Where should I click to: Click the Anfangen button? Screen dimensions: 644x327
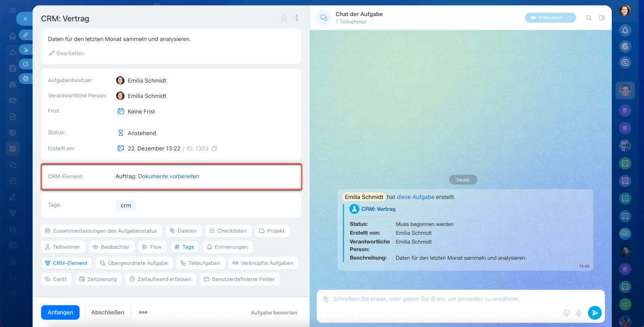[60, 312]
